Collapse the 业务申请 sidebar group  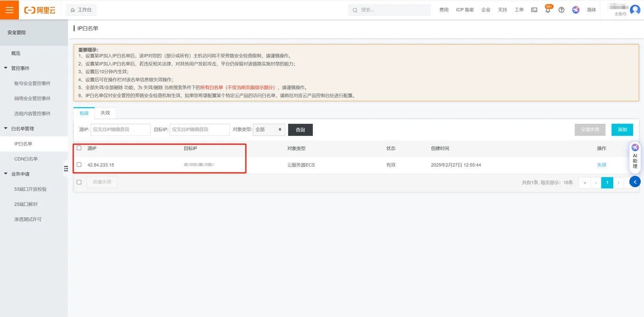(x=6, y=174)
